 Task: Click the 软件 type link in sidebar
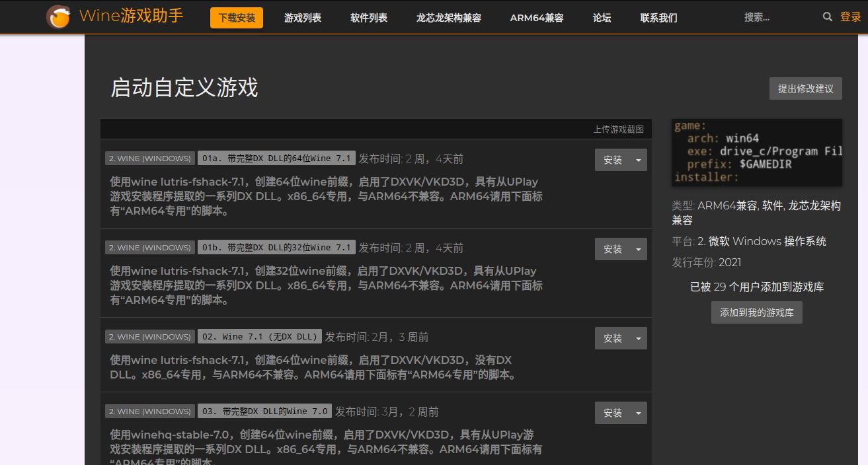(773, 206)
